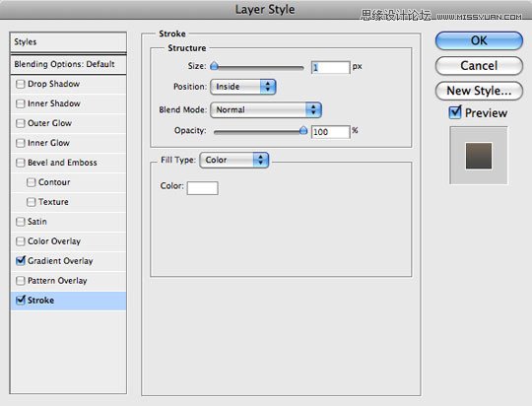
Task: Open the Position dropdown set to Inside
Action: [243, 87]
